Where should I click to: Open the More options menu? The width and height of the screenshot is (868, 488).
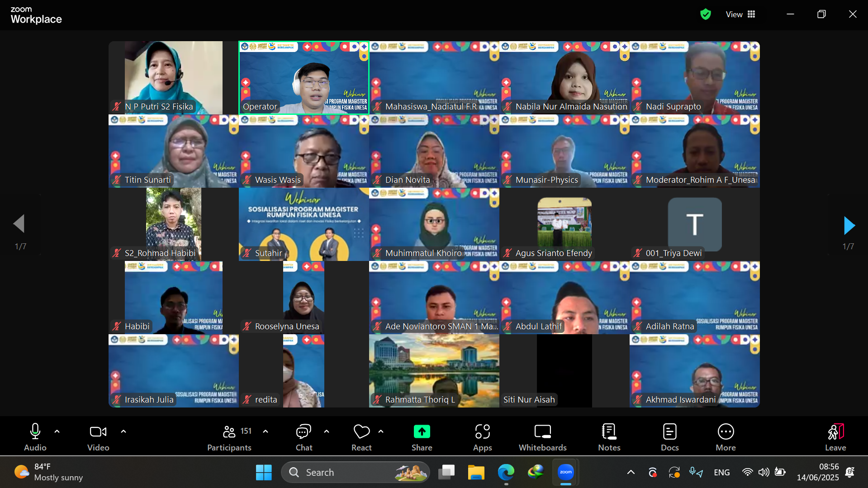pyautogui.click(x=726, y=437)
